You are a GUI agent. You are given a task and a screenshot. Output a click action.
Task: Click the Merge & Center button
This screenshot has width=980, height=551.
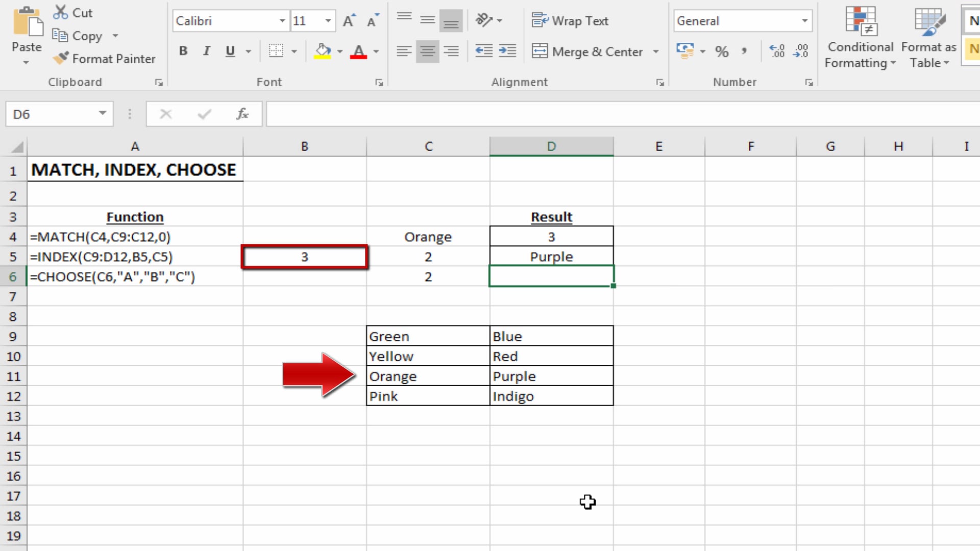coord(587,52)
